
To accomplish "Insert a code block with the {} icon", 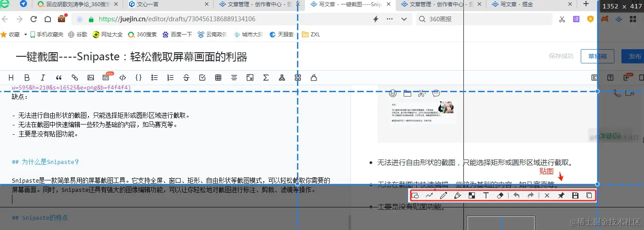I will [139, 78].
